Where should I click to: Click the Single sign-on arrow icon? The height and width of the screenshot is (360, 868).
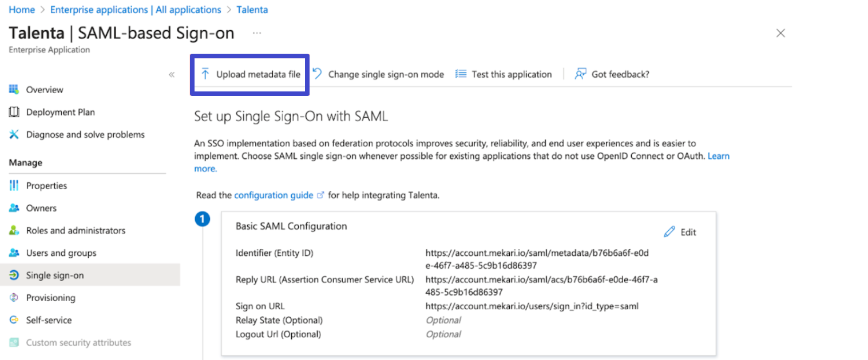coord(14,275)
